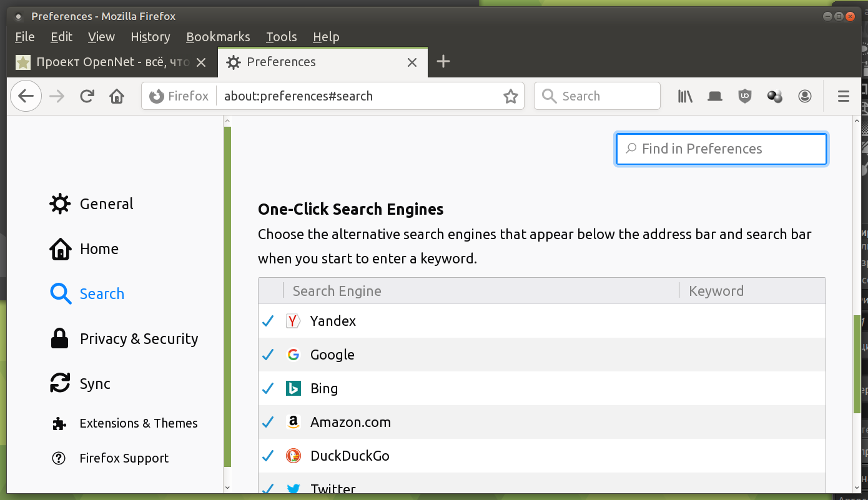This screenshot has width=868, height=500.
Task: Open the hamburger application menu
Action: (844, 96)
